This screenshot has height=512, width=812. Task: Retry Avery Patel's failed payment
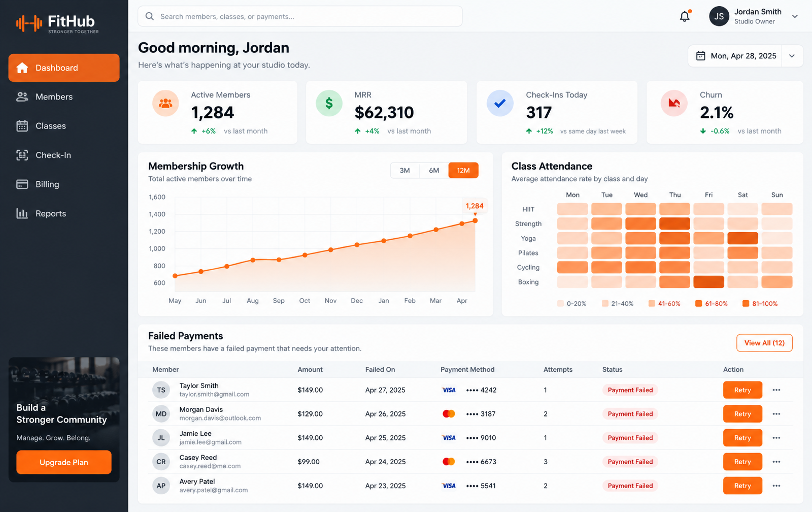coord(742,486)
